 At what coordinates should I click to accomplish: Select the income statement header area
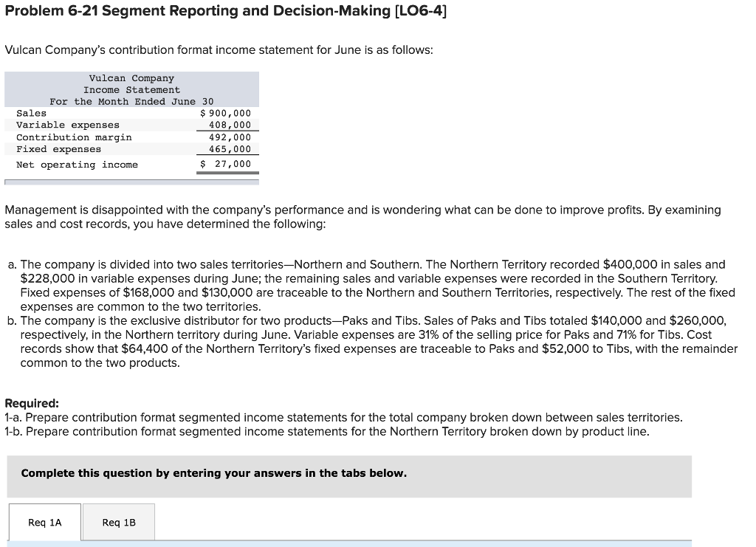tap(131, 89)
